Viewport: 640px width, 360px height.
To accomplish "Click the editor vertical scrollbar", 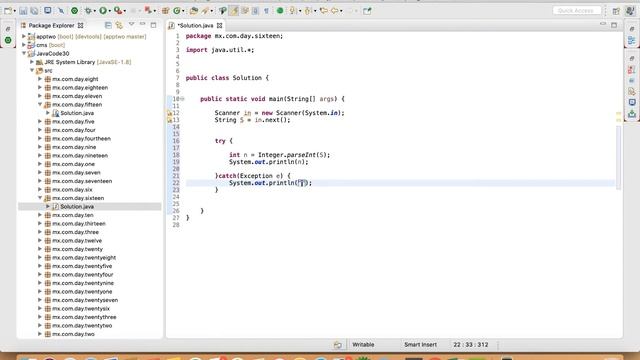I will tap(618, 157).
